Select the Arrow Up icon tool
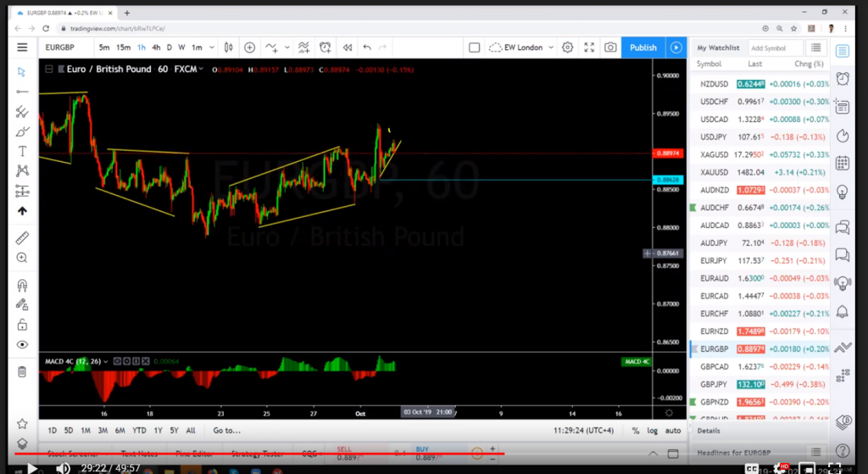The height and width of the screenshot is (474, 868). click(x=22, y=211)
